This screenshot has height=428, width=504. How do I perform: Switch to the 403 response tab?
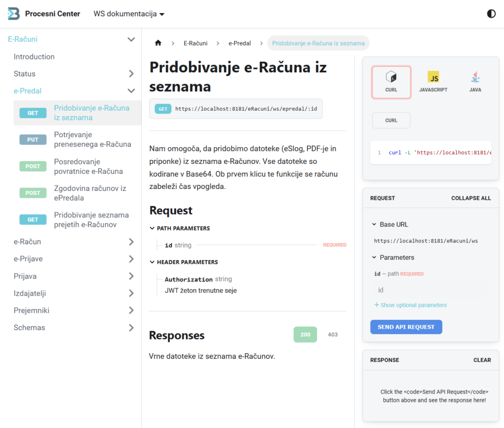[333, 335]
